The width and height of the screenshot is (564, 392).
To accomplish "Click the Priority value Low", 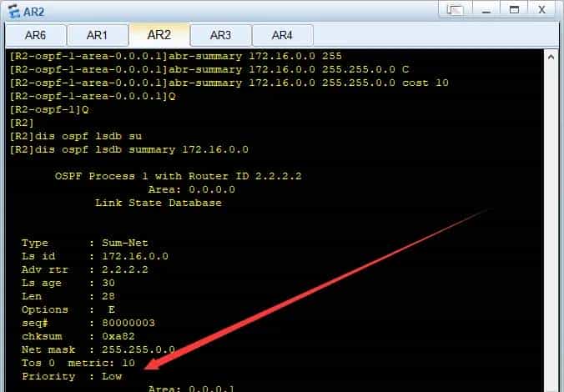I will 112,376.
